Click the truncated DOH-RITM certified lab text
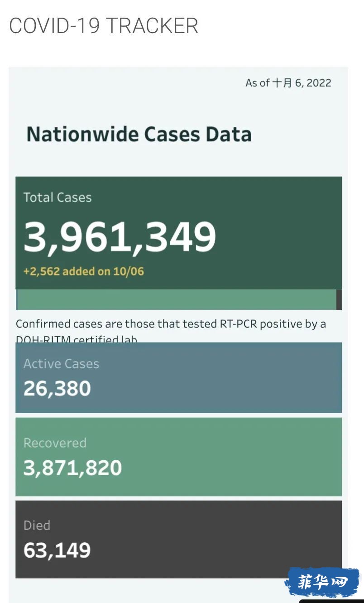 77,339
